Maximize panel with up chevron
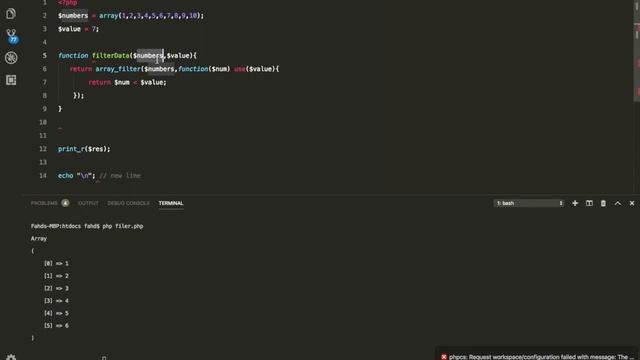Viewport: 640px width, 360px height. 618,203
